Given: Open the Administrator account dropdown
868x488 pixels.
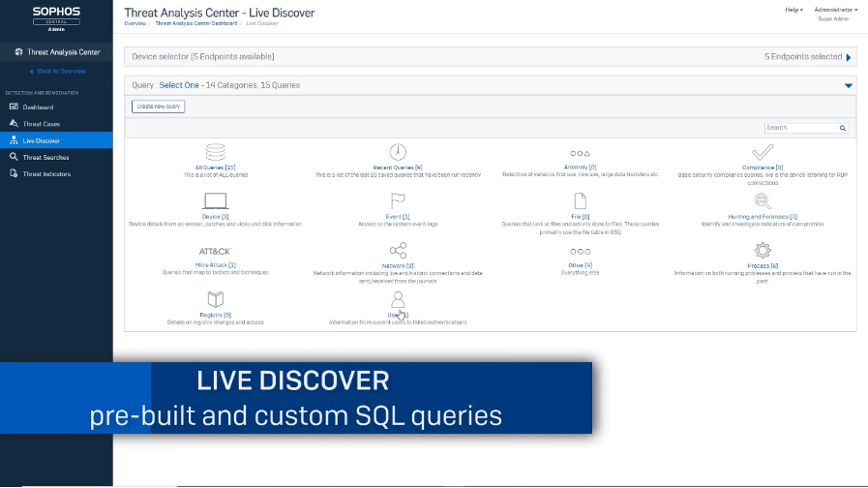Looking at the screenshot, I should pyautogui.click(x=835, y=10).
